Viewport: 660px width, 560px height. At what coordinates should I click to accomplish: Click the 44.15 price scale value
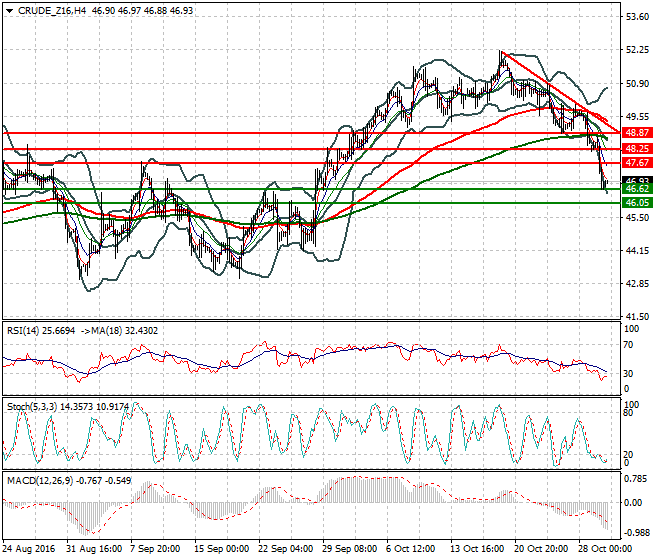[637, 251]
